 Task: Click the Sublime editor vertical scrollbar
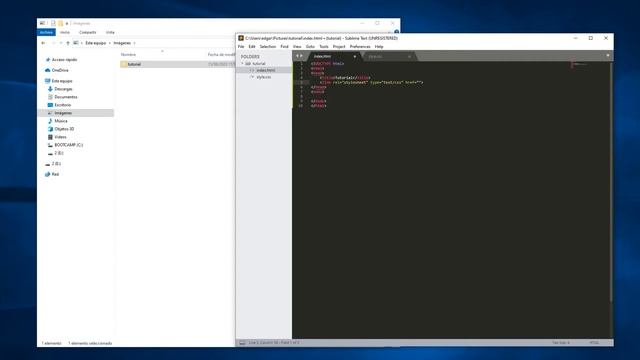point(611,182)
